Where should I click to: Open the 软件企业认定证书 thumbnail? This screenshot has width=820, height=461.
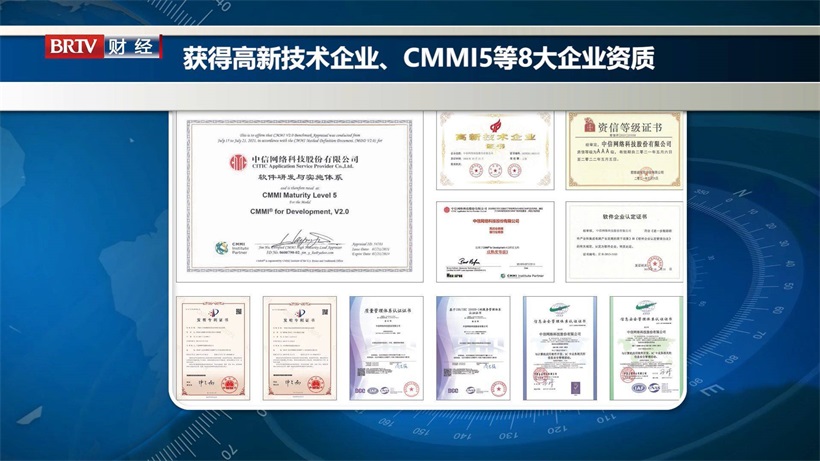point(624,241)
